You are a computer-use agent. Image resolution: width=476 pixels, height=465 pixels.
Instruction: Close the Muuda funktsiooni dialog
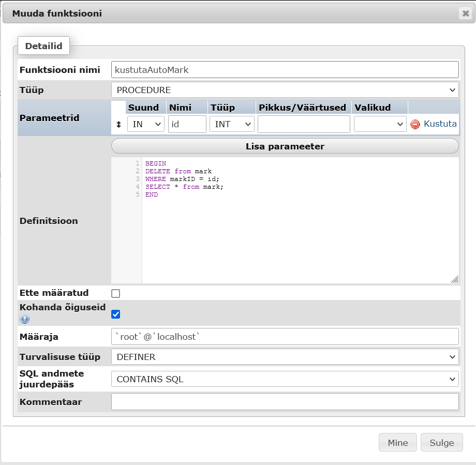[x=466, y=13]
